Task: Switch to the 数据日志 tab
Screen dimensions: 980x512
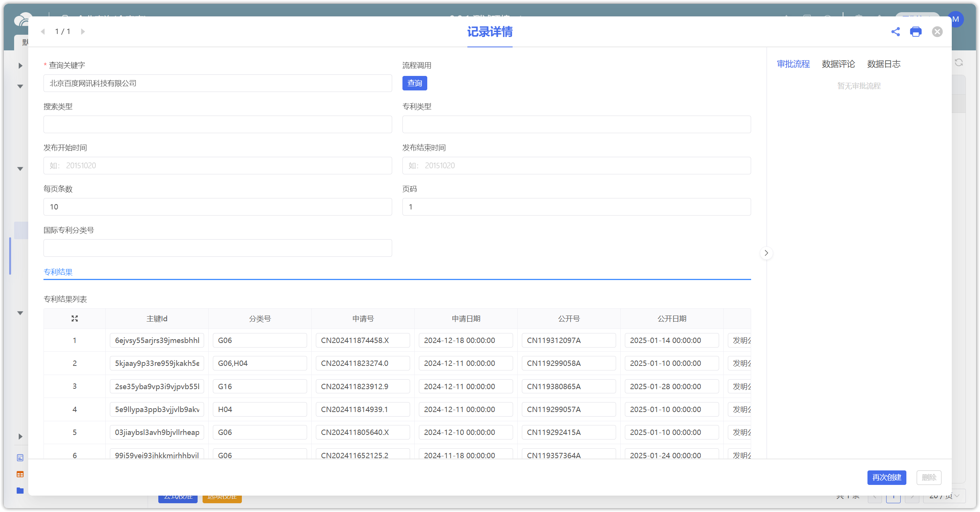Action: (883, 64)
